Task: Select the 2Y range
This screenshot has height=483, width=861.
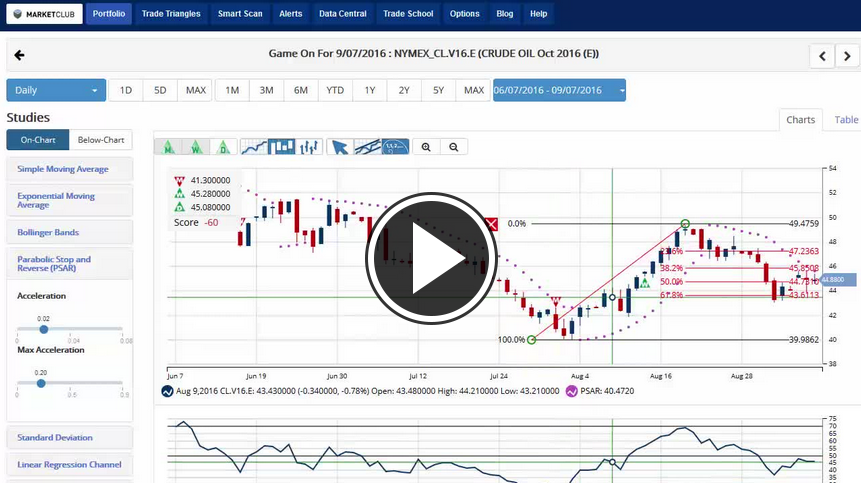Action: tap(404, 90)
